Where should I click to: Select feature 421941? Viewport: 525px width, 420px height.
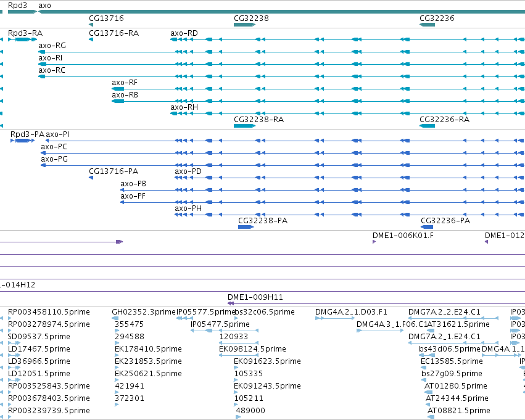tap(129, 386)
